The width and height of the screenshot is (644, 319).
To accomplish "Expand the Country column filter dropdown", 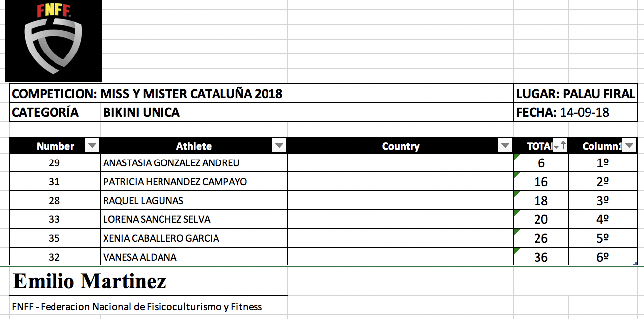I will [505, 146].
